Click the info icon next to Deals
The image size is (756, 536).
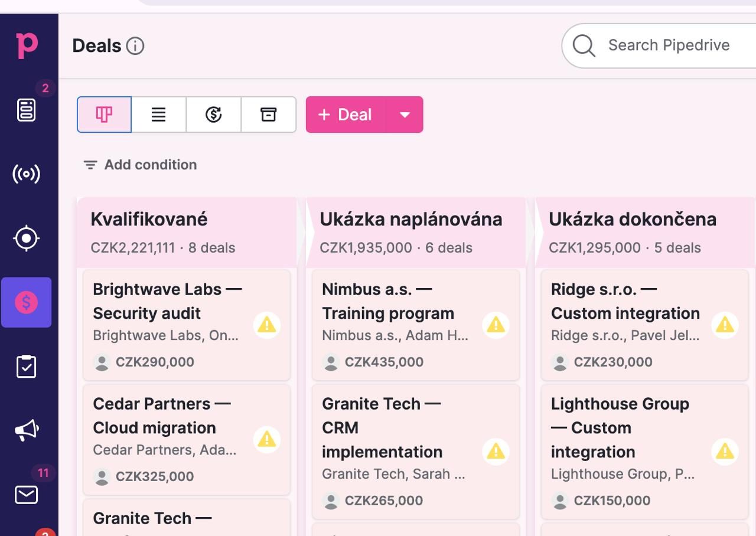(x=135, y=46)
